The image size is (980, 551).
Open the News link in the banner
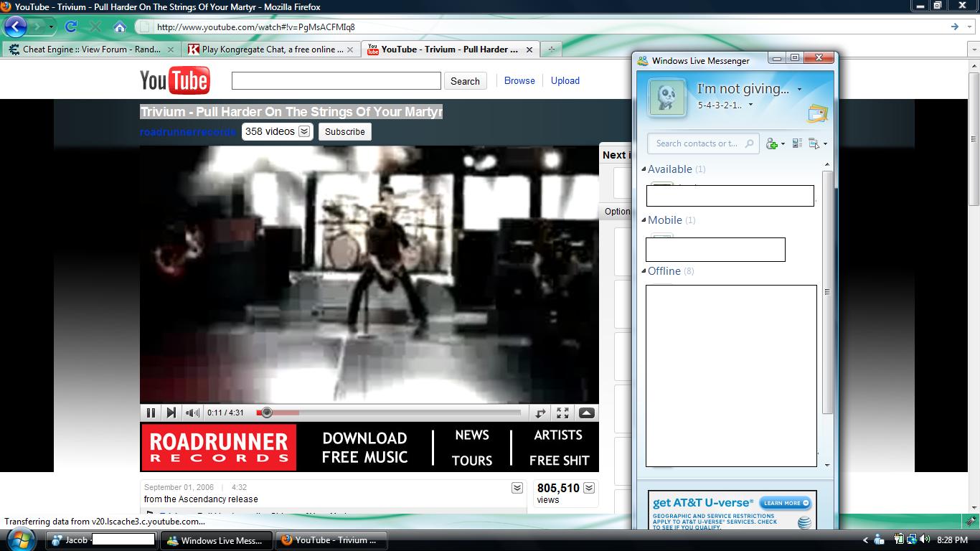[x=472, y=435]
